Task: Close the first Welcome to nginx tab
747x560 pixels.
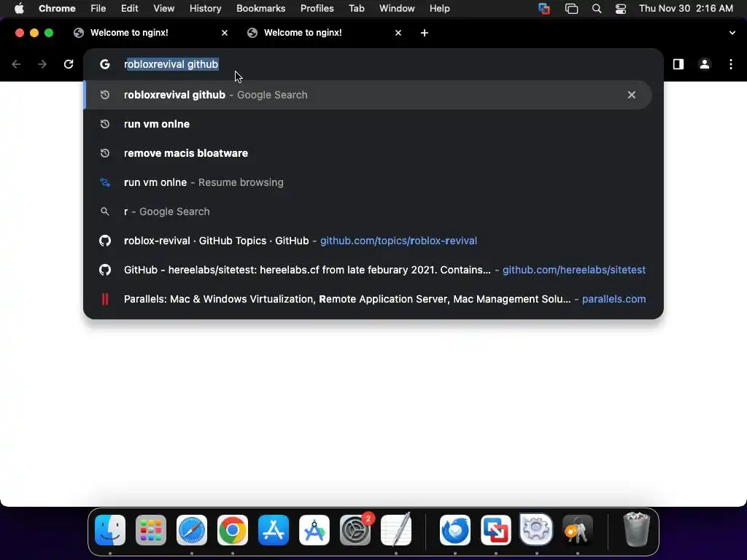Action: click(x=225, y=33)
